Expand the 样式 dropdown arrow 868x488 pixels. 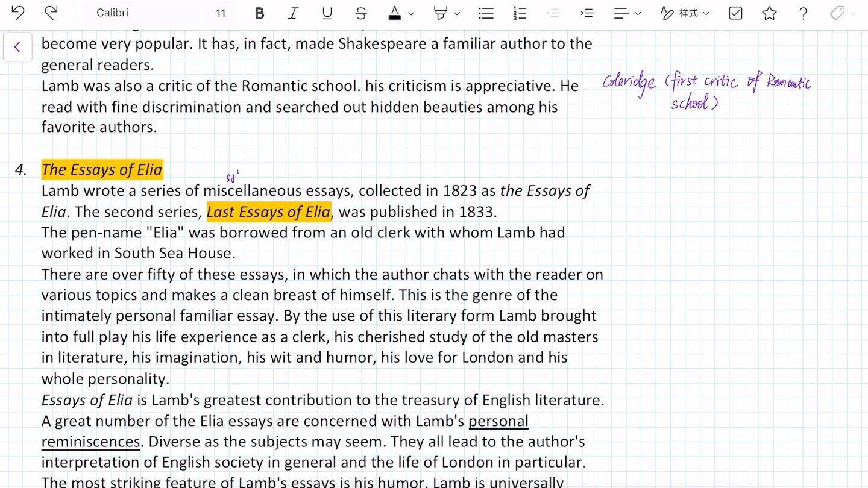click(706, 13)
